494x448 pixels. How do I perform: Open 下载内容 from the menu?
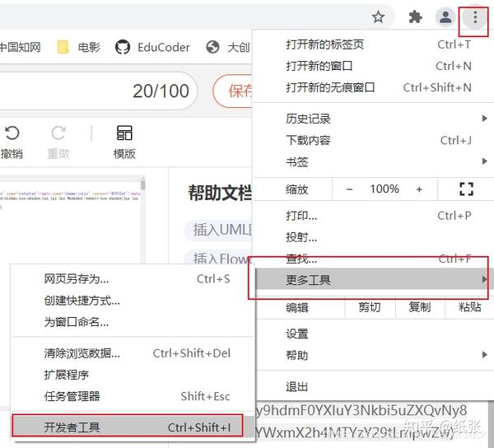point(373,140)
